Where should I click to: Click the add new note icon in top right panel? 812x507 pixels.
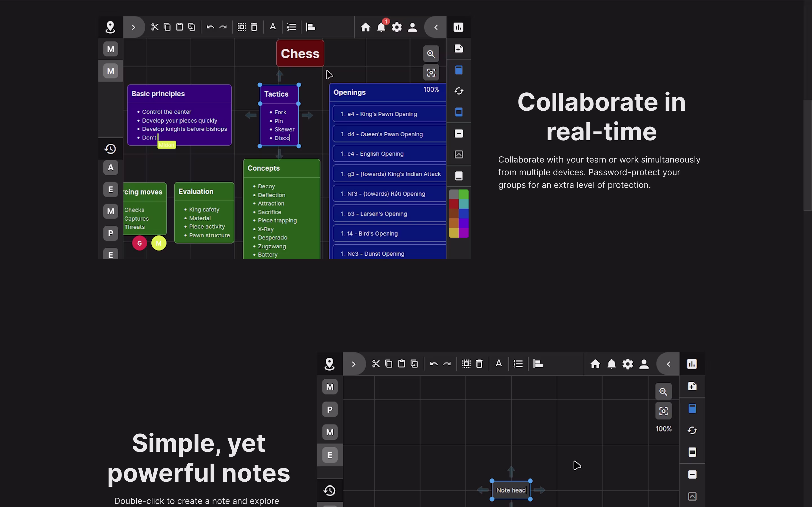pos(459,49)
